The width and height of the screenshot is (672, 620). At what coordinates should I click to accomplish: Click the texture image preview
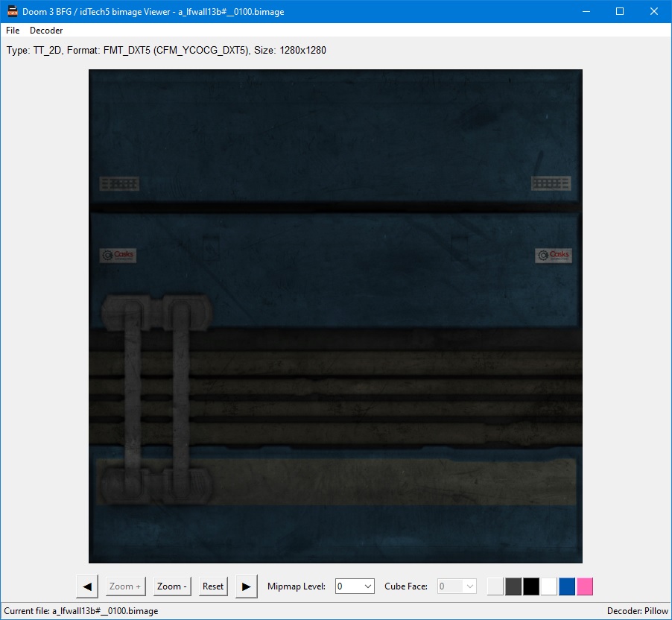335,317
